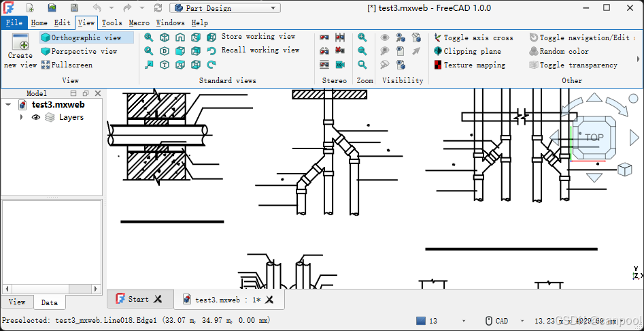The width and height of the screenshot is (644, 331).
Task: Open the File menu
Action: [x=14, y=22]
